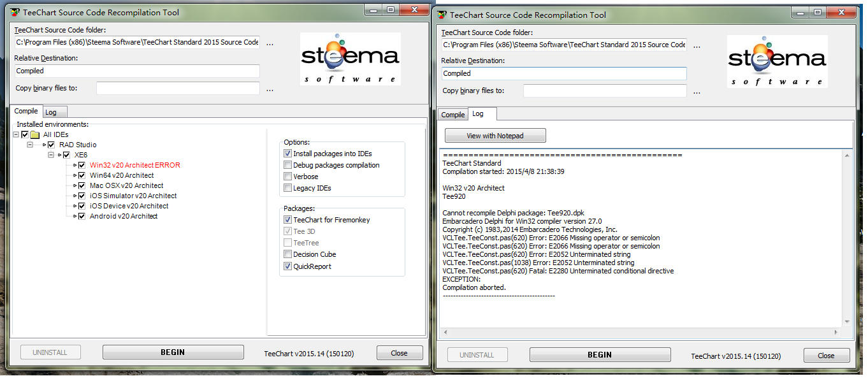The image size is (868, 383).
Task: Click the 'EXCEPTION:' log line
Action: coord(461,279)
